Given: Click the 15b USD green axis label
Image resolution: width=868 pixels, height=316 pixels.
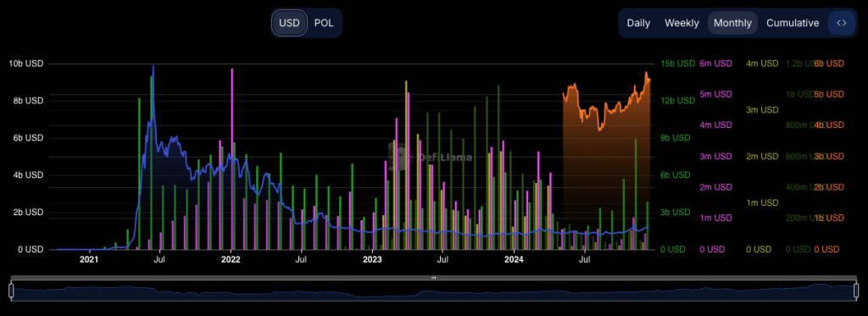Looking at the screenshot, I should (x=677, y=64).
